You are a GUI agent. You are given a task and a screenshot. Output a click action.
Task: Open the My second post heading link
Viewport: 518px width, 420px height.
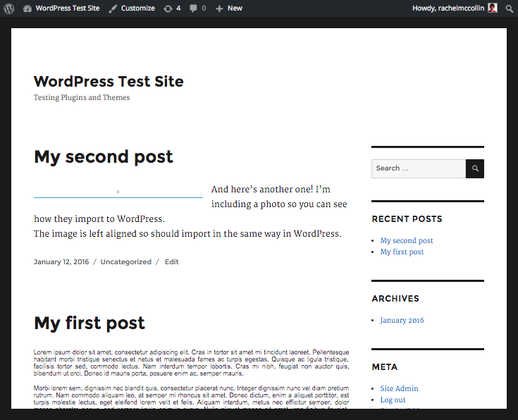coord(104,156)
